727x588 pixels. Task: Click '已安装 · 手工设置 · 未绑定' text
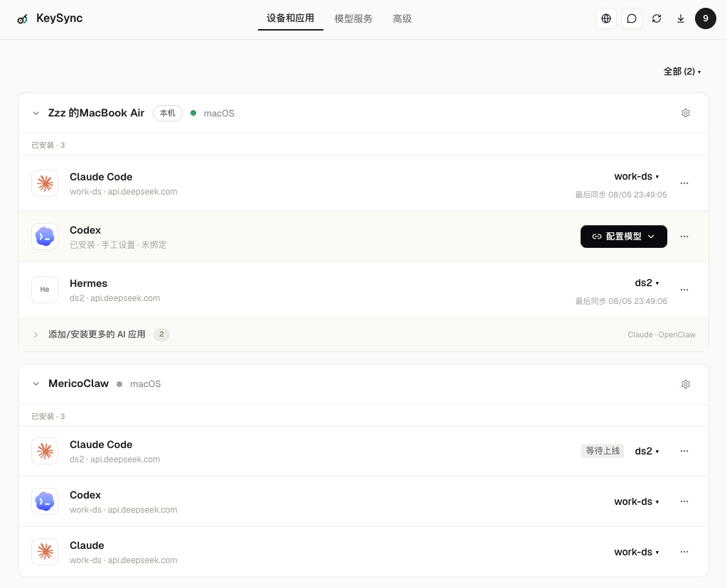[118, 245]
